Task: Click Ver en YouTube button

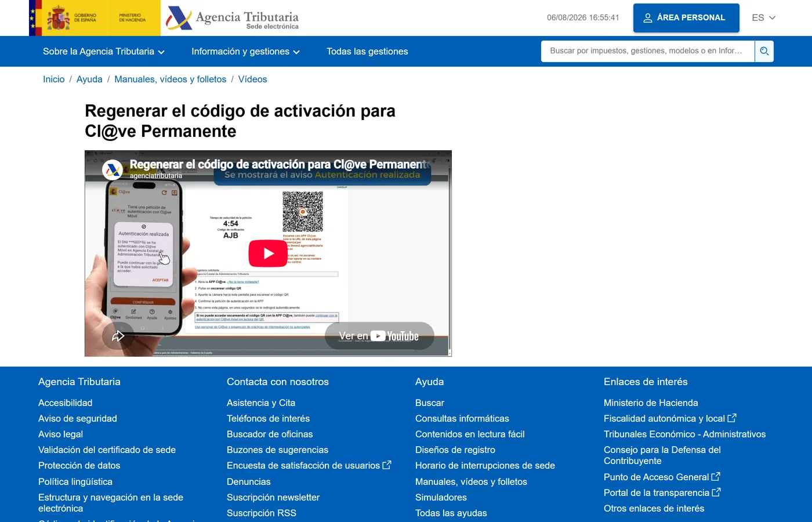Action: coord(379,336)
